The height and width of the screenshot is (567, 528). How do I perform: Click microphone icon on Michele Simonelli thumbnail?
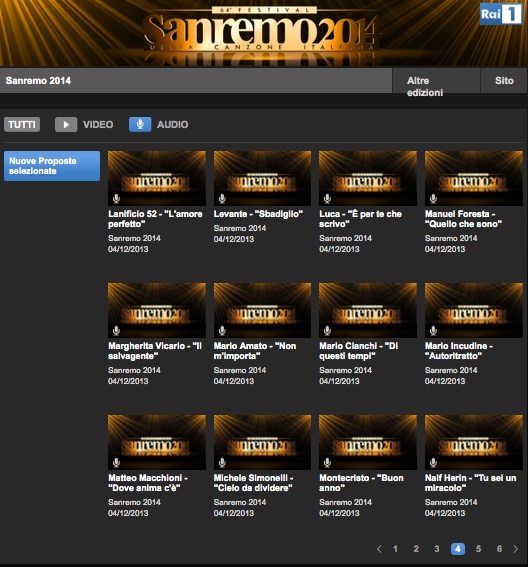[x=222, y=462]
